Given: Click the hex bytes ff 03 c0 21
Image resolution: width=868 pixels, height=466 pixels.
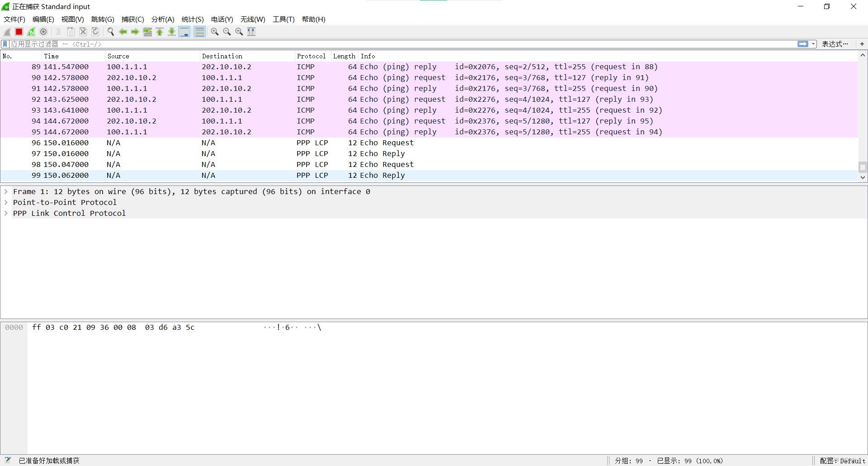Looking at the screenshot, I should pos(57,328).
